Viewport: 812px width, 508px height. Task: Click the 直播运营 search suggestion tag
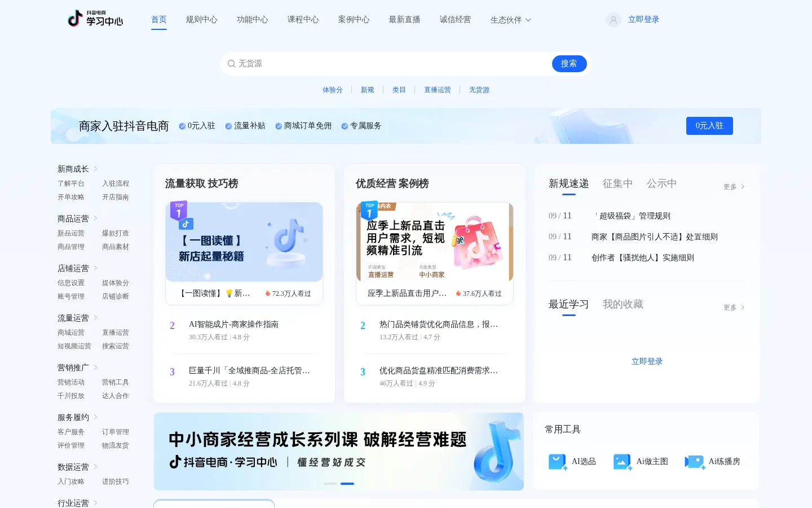click(x=438, y=90)
